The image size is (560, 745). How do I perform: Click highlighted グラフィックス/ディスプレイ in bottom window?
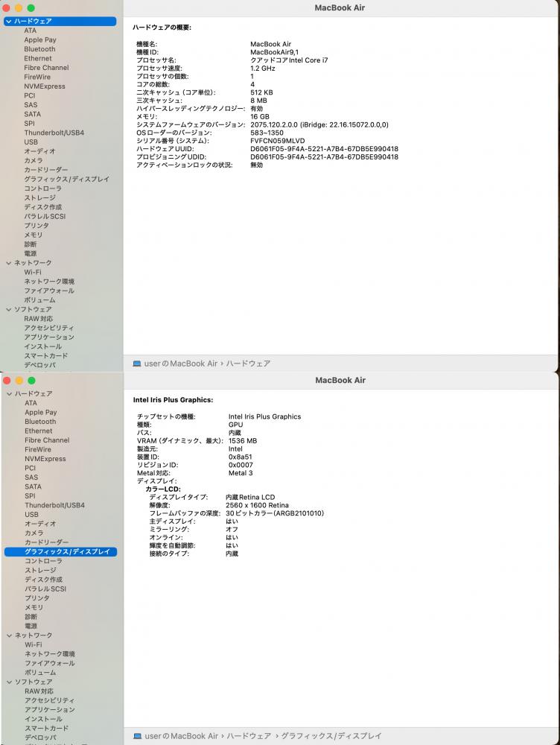[x=61, y=551]
